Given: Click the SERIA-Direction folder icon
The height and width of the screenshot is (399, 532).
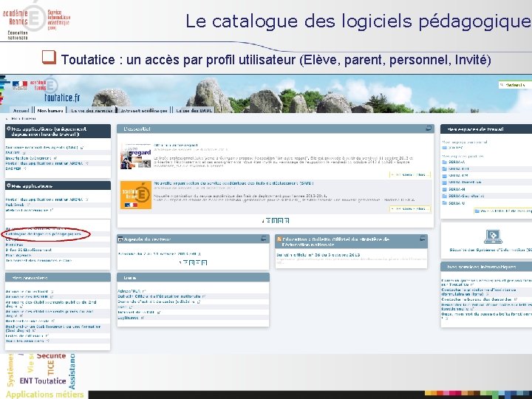Looking at the screenshot, I should pyautogui.click(x=445, y=183).
